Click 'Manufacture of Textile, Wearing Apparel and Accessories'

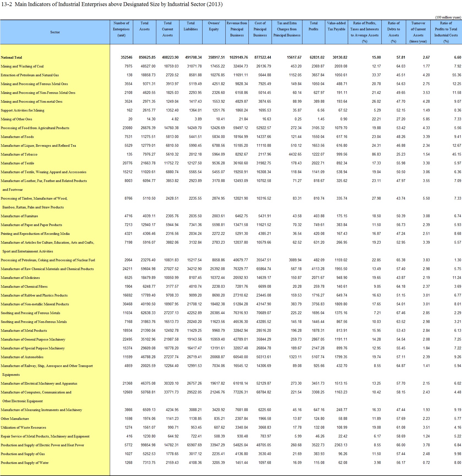point(43,172)
